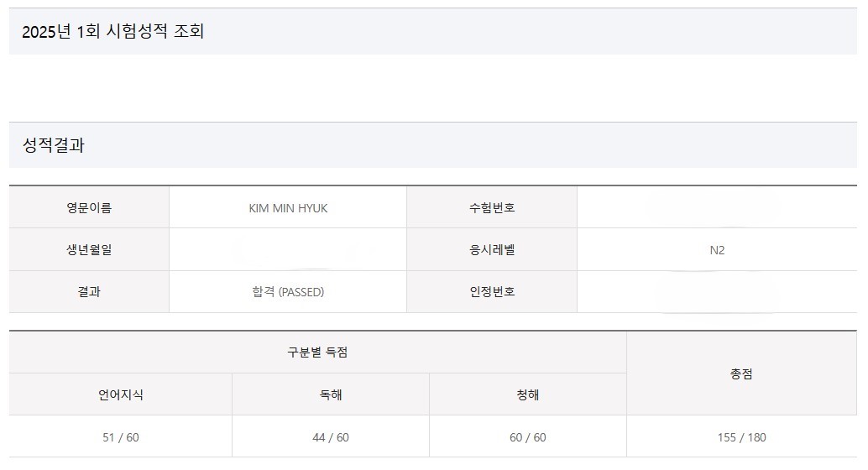Click the 60 / 60 score cell

[x=528, y=437]
